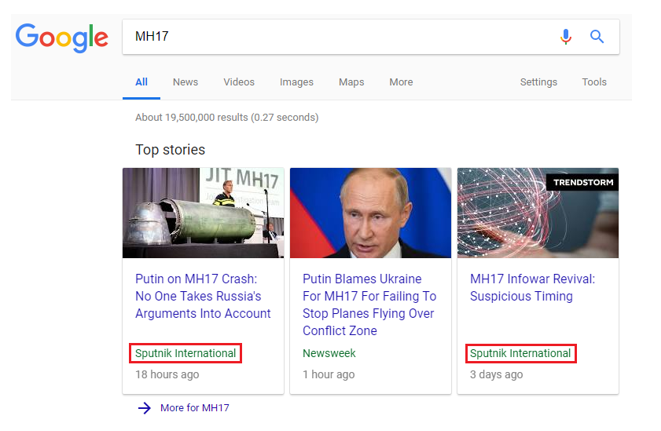661x431 pixels.
Task: Open Putin Blames Ukraine Newsweek headline
Action: pos(369,304)
